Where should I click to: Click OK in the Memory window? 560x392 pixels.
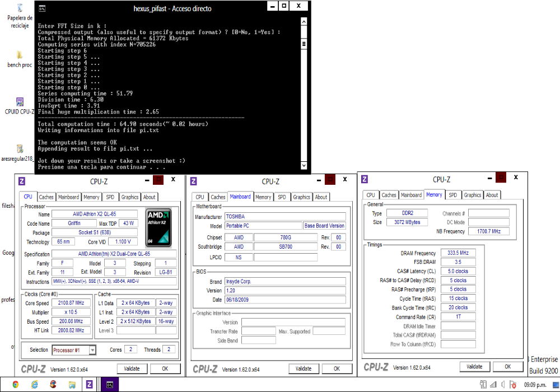tap(508, 367)
